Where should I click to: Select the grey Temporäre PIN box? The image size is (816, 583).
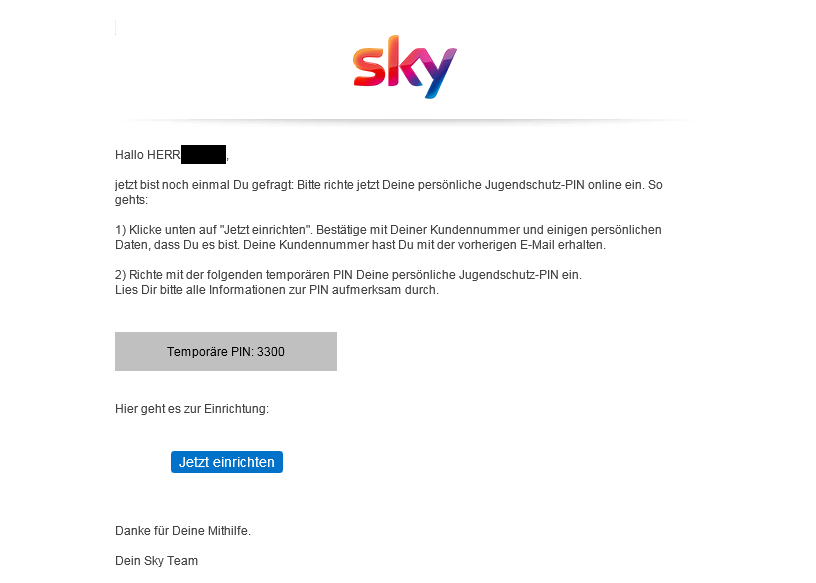point(226,351)
